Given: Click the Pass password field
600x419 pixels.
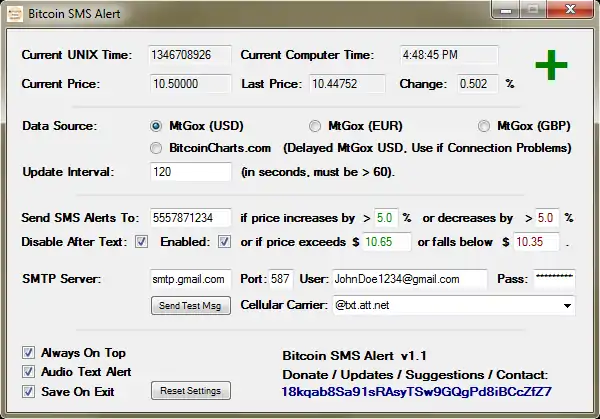Looking at the screenshot, I should point(553,279).
